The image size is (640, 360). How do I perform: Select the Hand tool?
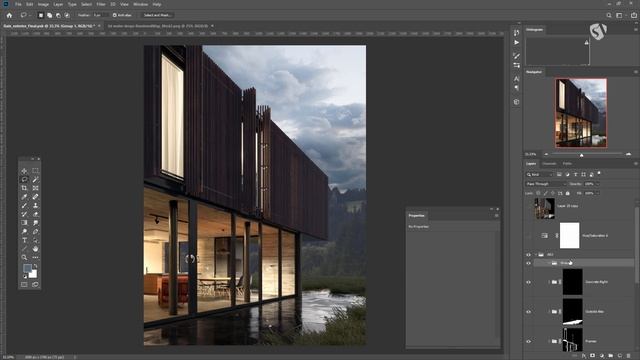36,249
